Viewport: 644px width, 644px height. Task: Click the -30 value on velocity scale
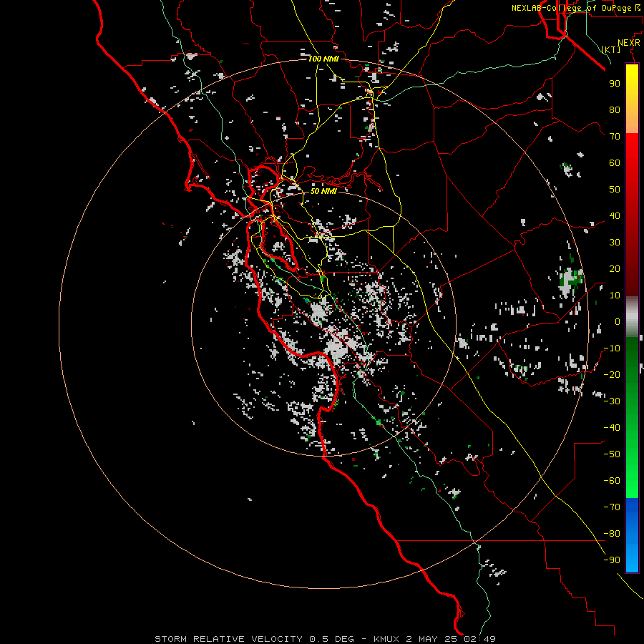click(612, 401)
